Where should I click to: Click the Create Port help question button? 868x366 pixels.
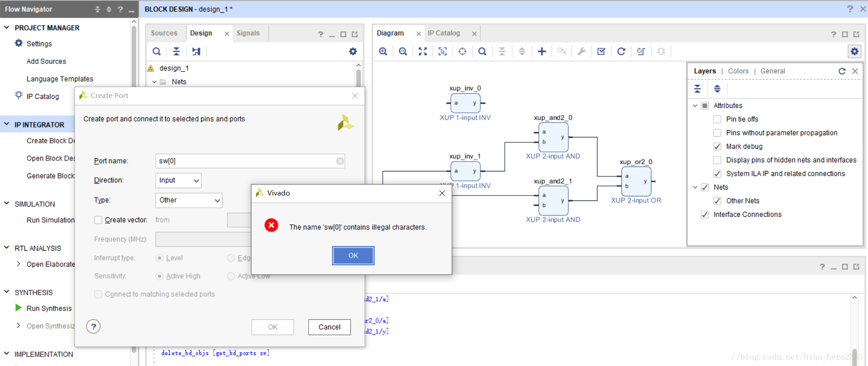93,327
